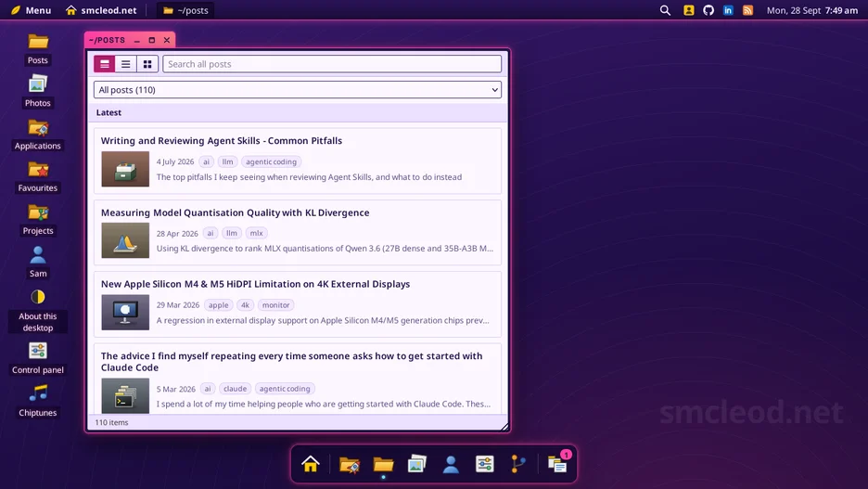Open the Photos desktop icon
This screenshot has width=868, height=489.
point(38,92)
